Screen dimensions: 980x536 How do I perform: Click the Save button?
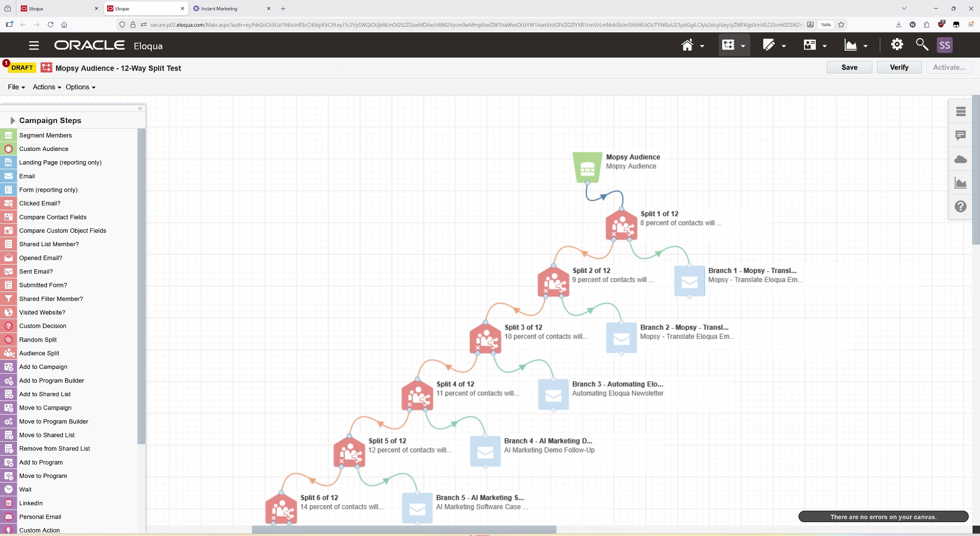coord(849,67)
